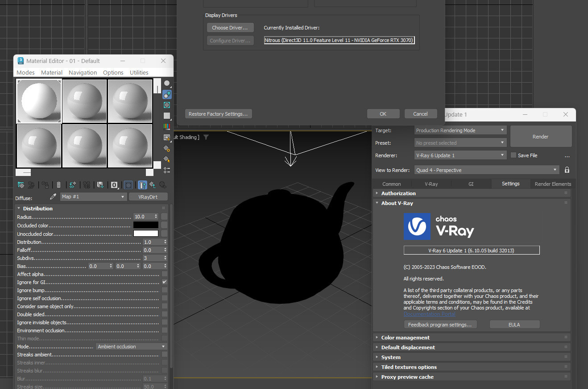This screenshot has width=588, height=389.
Task: Open the Sample Type flyout sphere icon
Action: click(x=167, y=84)
